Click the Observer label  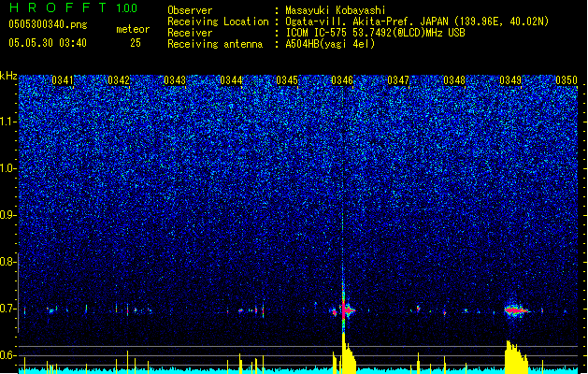click(x=190, y=10)
